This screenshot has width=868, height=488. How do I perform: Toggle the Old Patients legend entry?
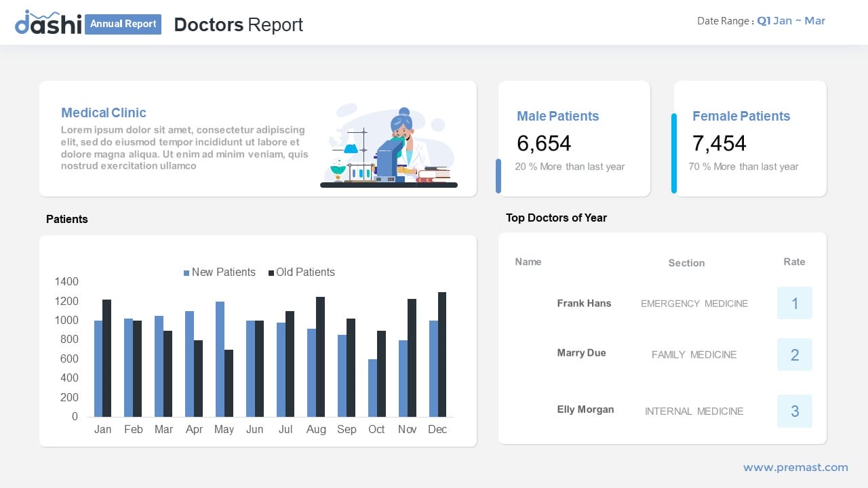coord(302,272)
